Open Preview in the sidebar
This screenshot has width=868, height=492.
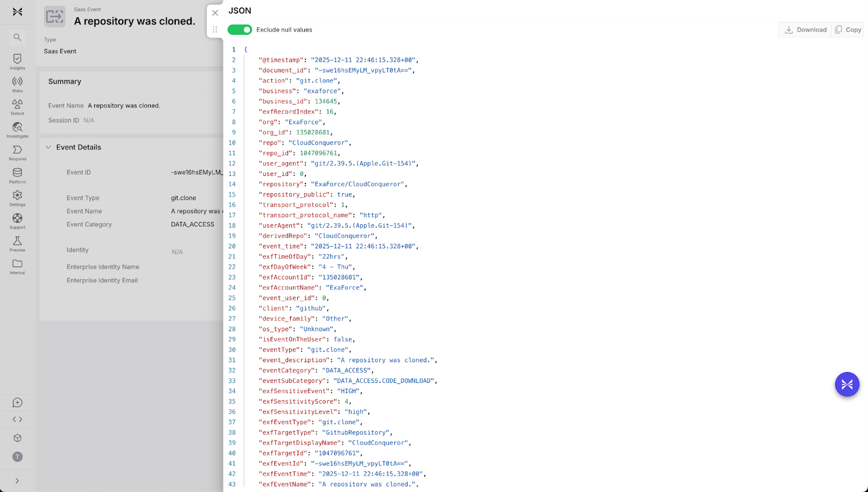(x=17, y=244)
